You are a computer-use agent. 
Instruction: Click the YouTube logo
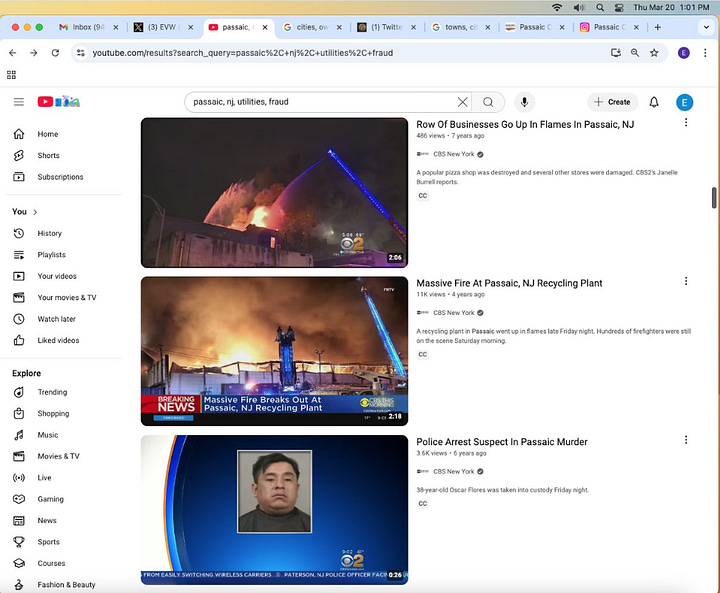point(59,102)
